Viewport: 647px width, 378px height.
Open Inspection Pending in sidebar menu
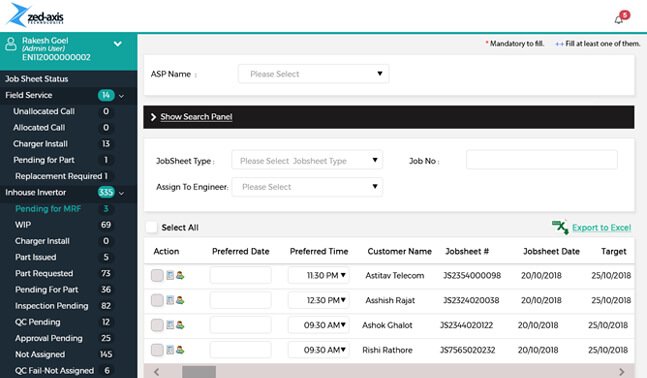(x=52, y=306)
